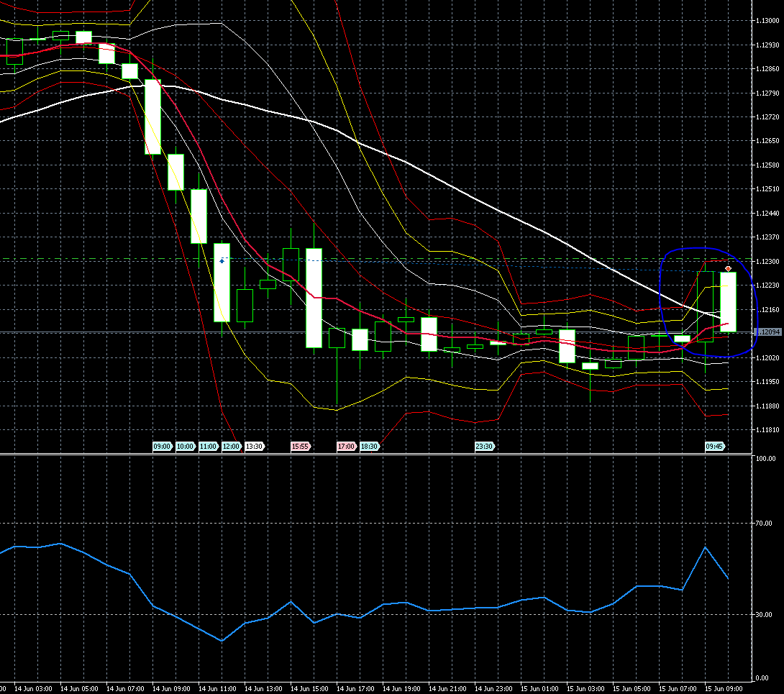The height and width of the screenshot is (694, 784).
Task: Click the pink 17:00 event marker
Action: (x=346, y=447)
